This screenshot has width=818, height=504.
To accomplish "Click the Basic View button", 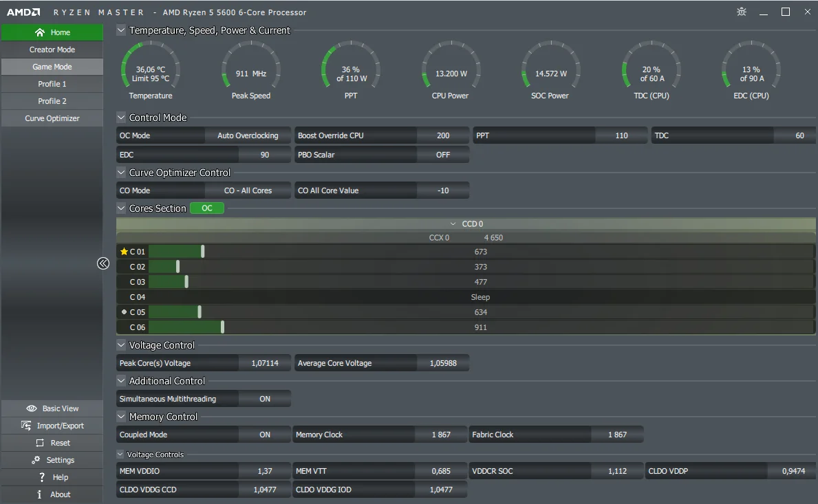I will point(52,408).
